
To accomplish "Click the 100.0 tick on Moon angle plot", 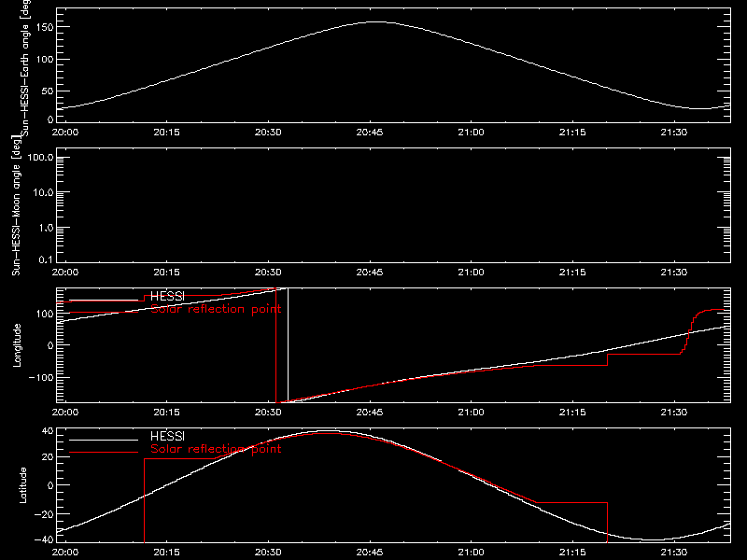I will coord(40,157).
